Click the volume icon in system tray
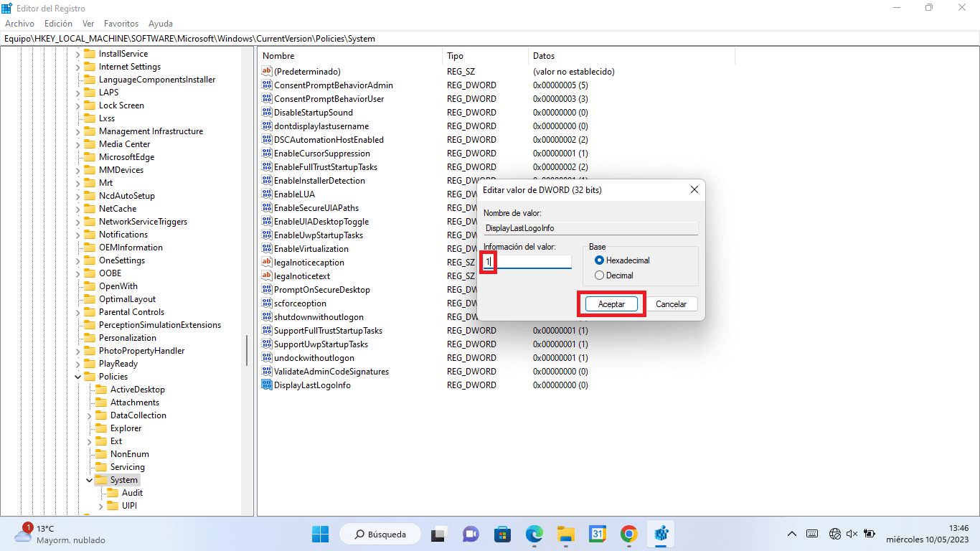This screenshot has height=551, width=980. click(x=852, y=534)
